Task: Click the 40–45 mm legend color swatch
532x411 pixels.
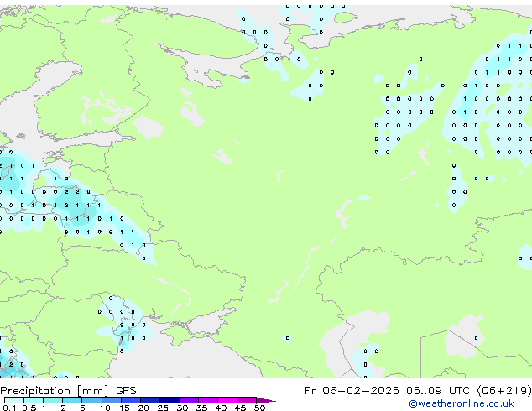Action: pyautogui.click(x=227, y=400)
